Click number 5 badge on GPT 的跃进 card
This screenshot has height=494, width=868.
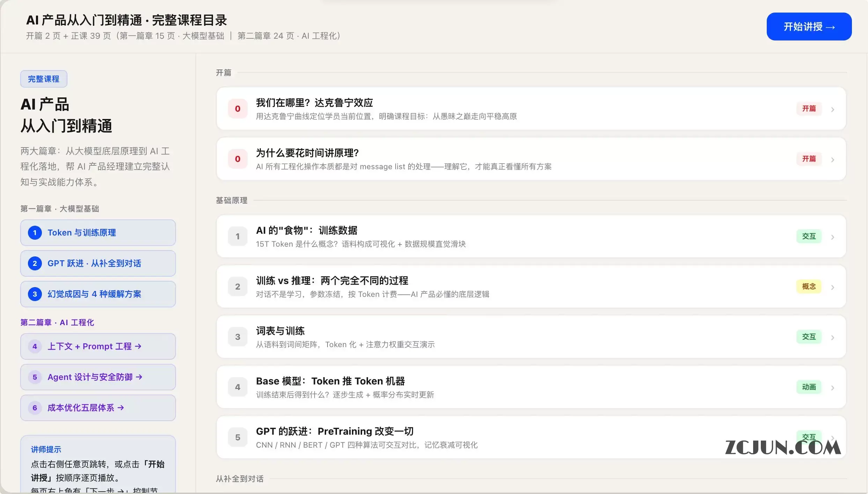coord(238,437)
